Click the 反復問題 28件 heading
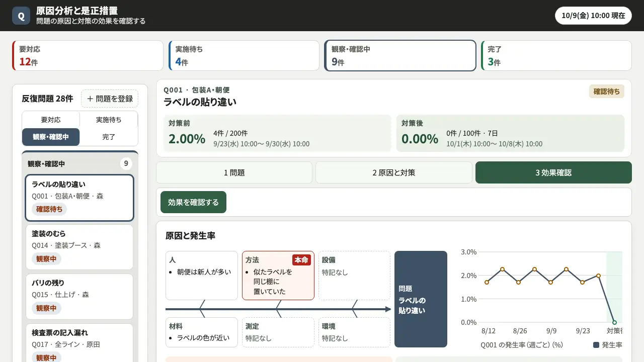The width and height of the screenshot is (644, 362). tap(47, 99)
